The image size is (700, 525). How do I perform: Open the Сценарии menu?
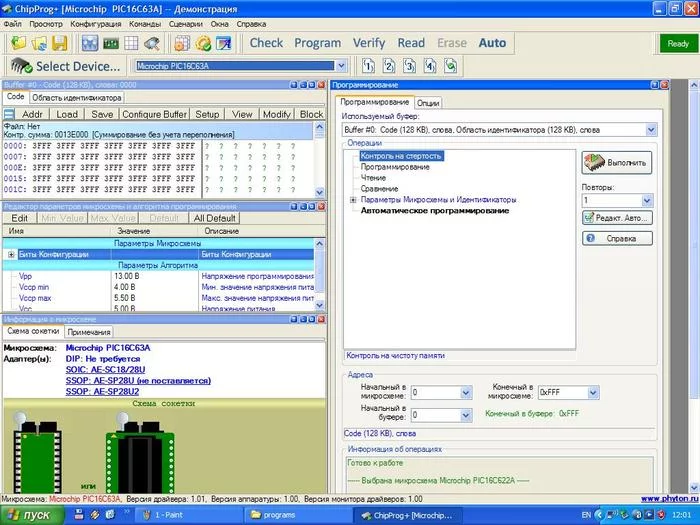186,24
